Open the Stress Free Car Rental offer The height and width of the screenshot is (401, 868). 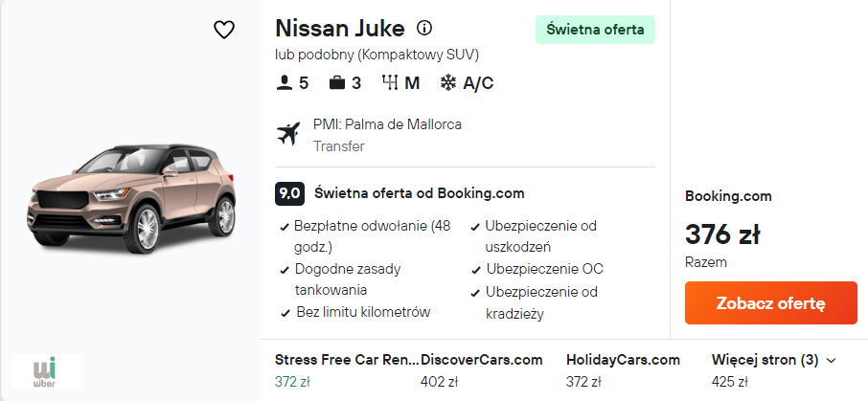[x=346, y=369]
